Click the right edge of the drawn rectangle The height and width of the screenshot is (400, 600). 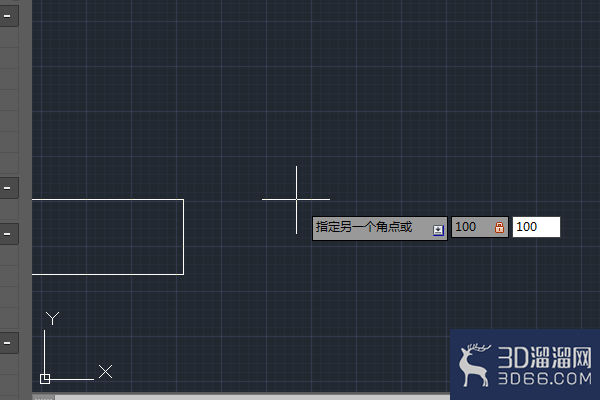pos(184,237)
